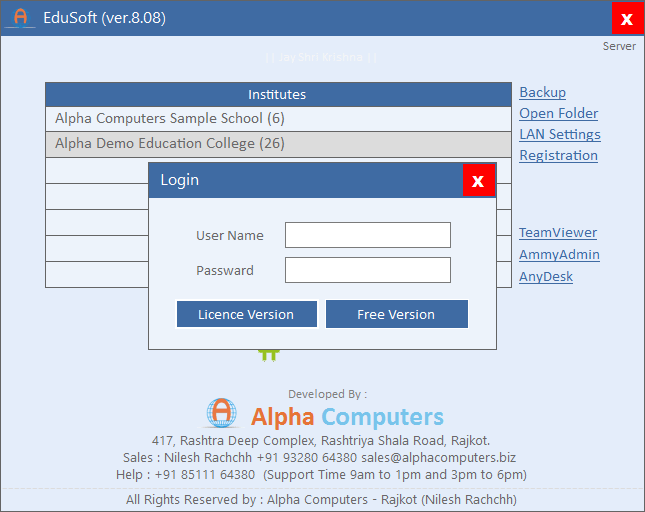Launch AnyDesk link
This screenshot has height=512, width=645.
point(546,276)
